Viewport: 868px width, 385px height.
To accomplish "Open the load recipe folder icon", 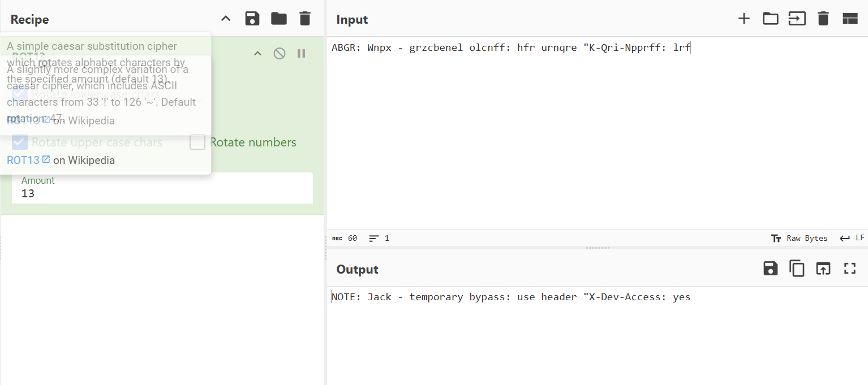I will coord(278,19).
